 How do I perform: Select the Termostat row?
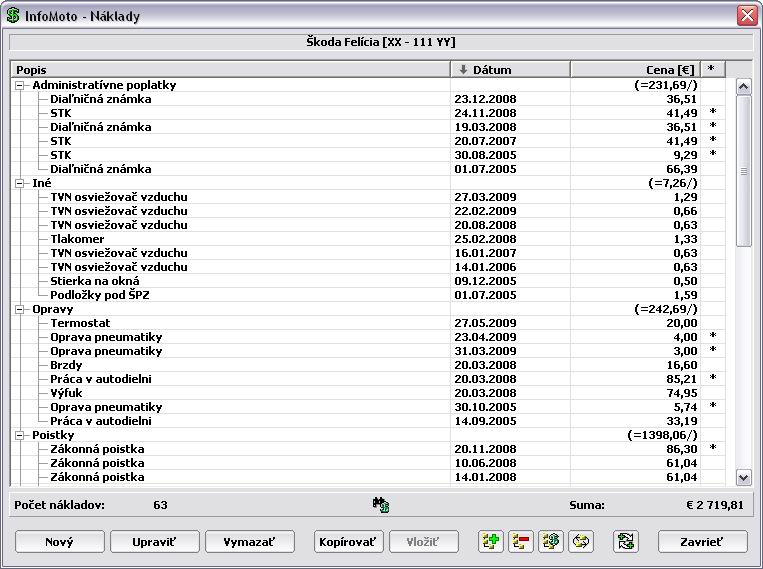[368, 323]
